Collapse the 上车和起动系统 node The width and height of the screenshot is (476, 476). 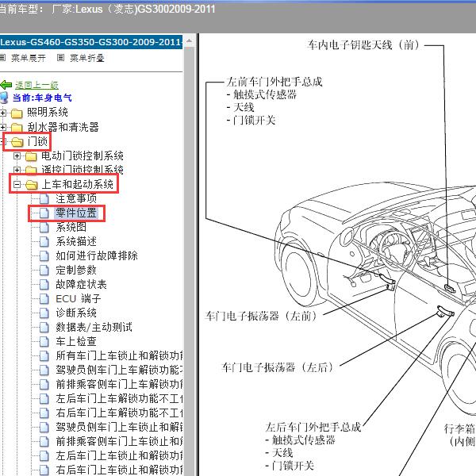click(x=17, y=184)
